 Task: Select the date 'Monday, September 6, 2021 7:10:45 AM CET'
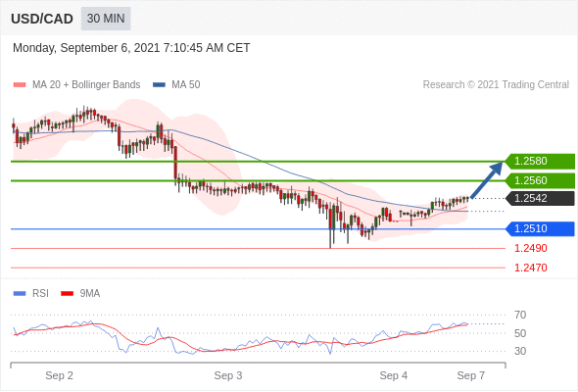[131, 48]
